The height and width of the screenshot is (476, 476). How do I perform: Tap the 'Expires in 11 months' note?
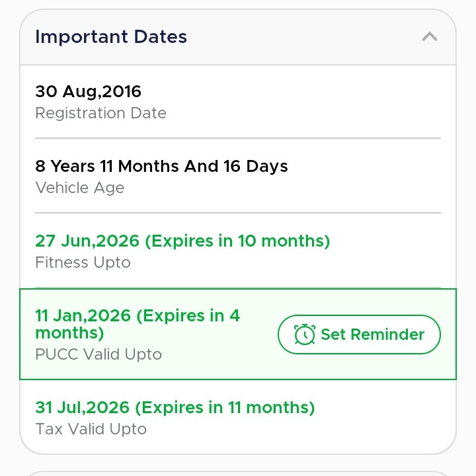230,407
